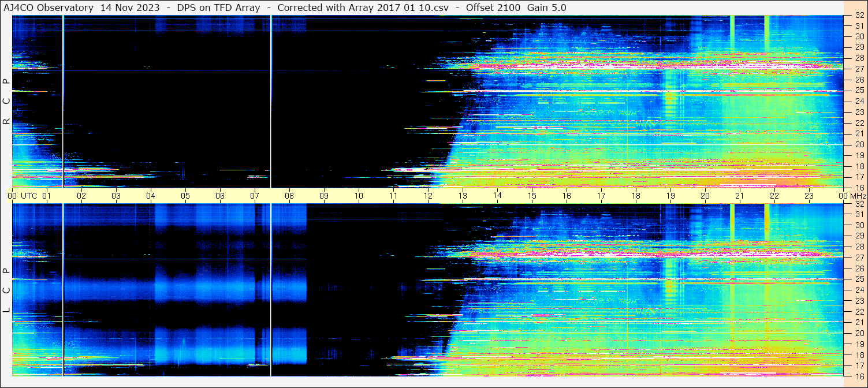Click the 16 MHz label on the lower scale
The height and width of the screenshot is (388, 868).
tap(859, 375)
